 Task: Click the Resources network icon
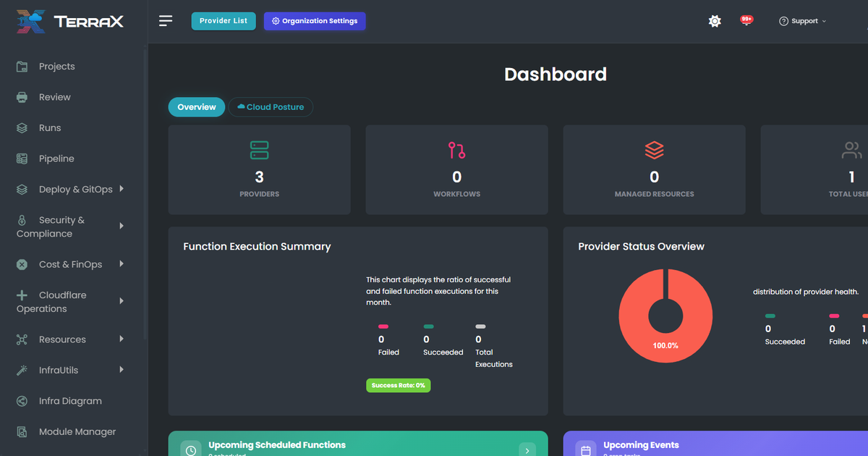pos(22,339)
